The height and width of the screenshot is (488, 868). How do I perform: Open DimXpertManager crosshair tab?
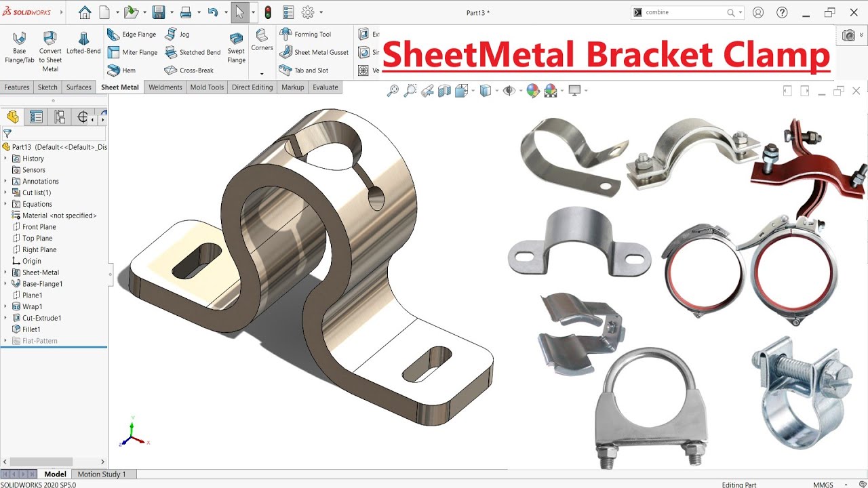point(83,117)
